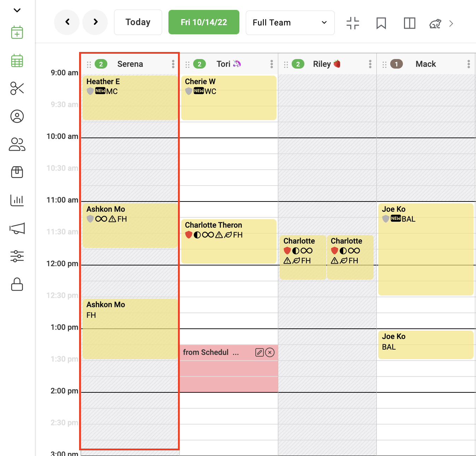476x456 pixels.
Task: Click 12:00 pm time label
Action: 62,264
